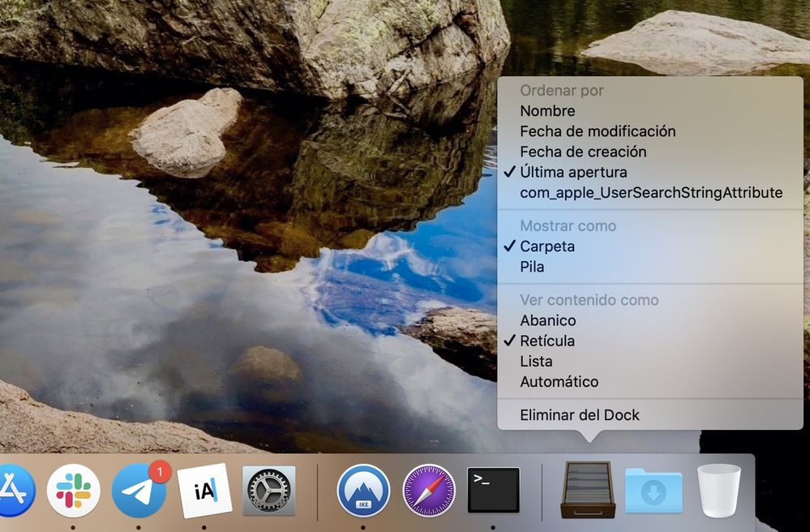This screenshot has height=532, width=810.
Task: Open System Preferences gear icon
Action: (269, 491)
